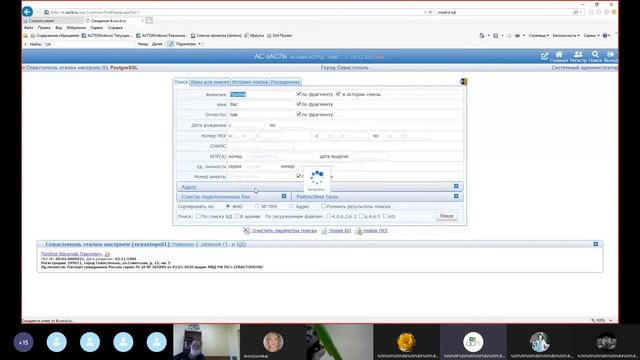Viewport: 640px width, 360px height.
Task: Expand 'Список подключенных баз' section
Action: (284, 196)
